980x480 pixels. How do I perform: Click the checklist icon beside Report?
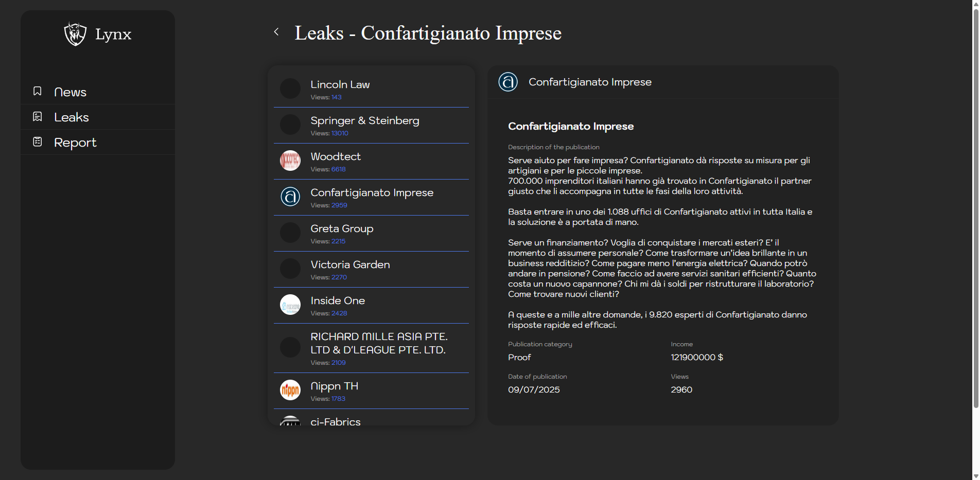click(38, 141)
